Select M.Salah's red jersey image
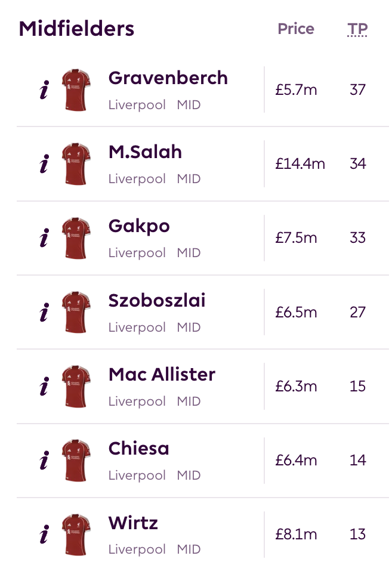Viewport: 392px width, 568px height. tap(76, 164)
